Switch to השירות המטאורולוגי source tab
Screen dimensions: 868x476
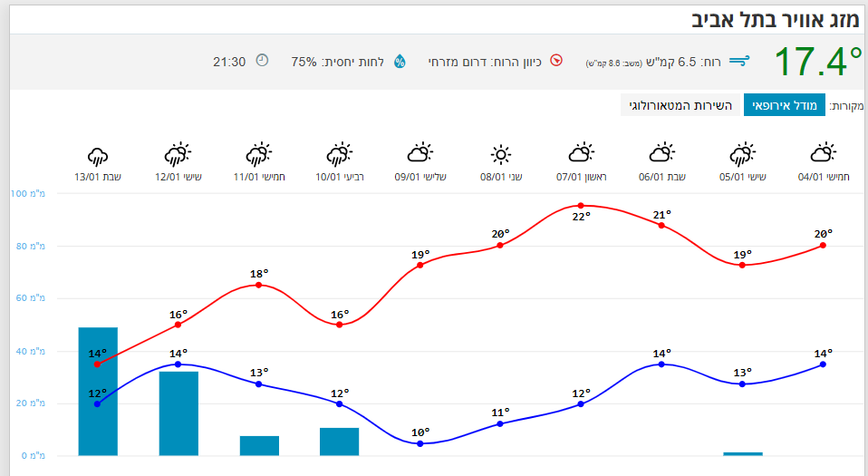pos(680,105)
